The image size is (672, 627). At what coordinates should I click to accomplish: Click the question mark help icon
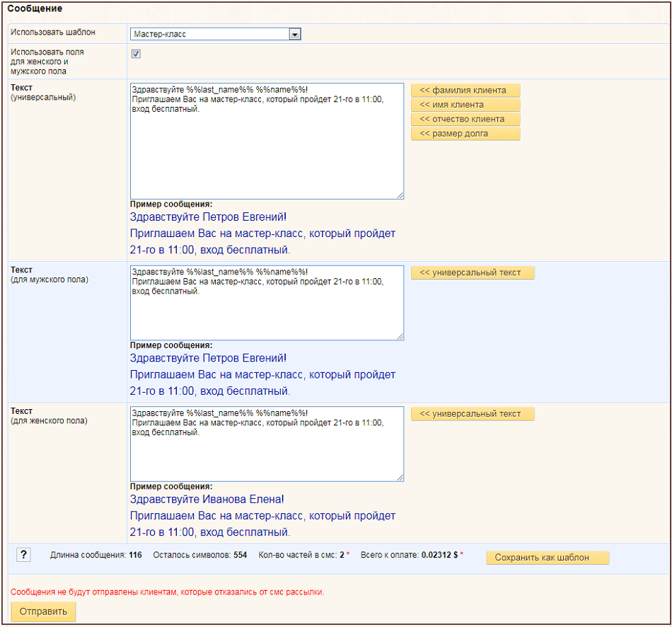pyautogui.click(x=23, y=556)
